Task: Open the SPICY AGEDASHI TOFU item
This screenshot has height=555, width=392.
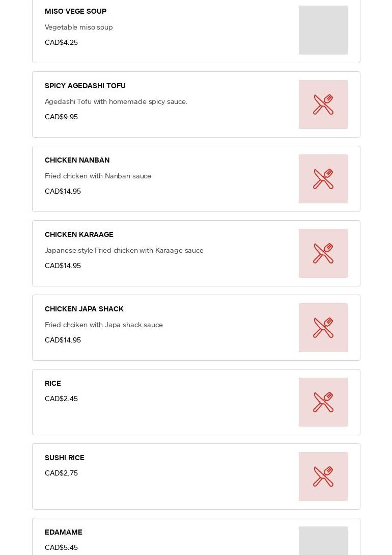Action: [85, 86]
